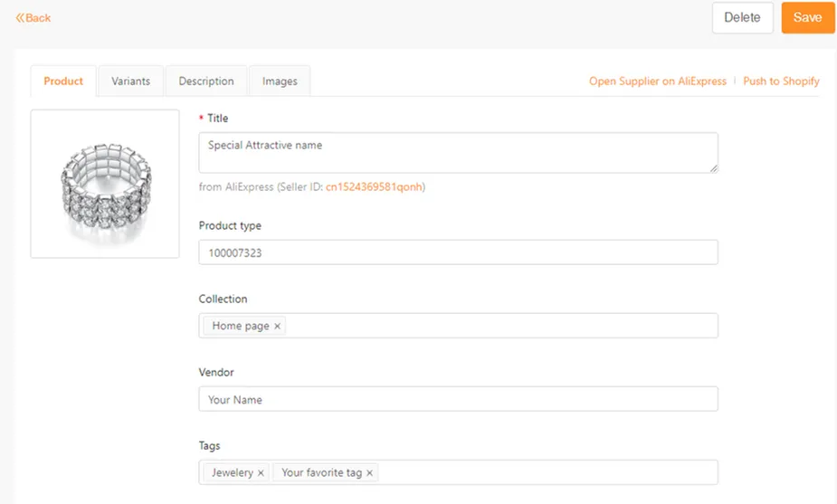The image size is (837, 504).
Task: Click the title textarea resize handle
Action: (714, 168)
